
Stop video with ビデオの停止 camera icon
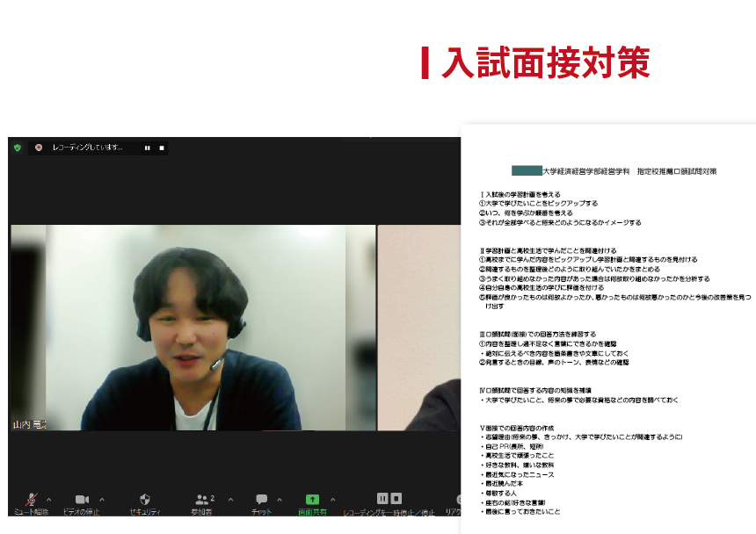click(x=82, y=499)
